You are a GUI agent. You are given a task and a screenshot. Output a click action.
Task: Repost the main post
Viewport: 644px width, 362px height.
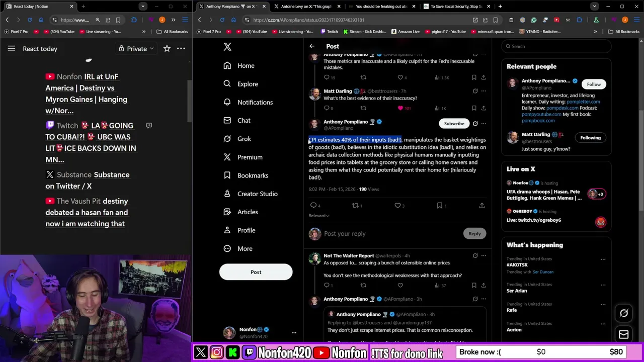[x=355, y=205]
